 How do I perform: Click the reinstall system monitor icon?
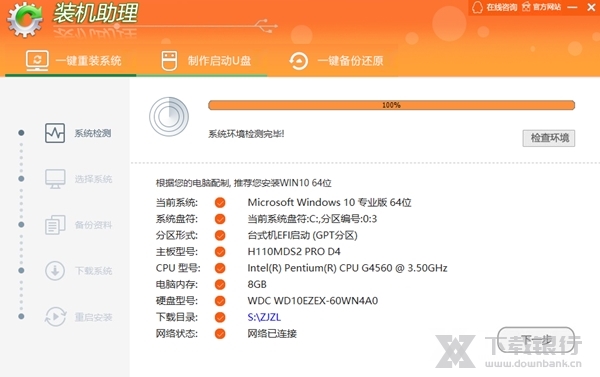pyautogui.click(x=37, y=60)
